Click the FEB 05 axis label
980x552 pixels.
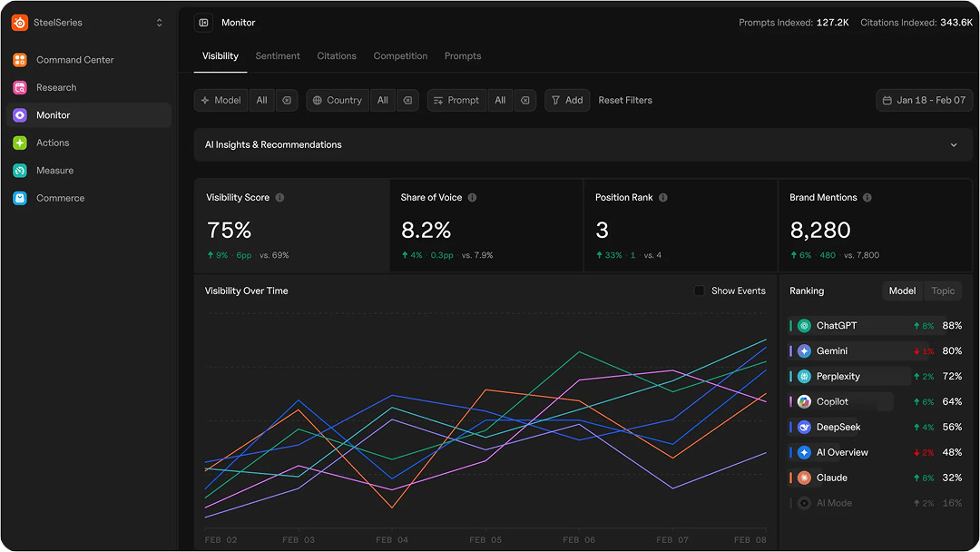pos(485,540)
